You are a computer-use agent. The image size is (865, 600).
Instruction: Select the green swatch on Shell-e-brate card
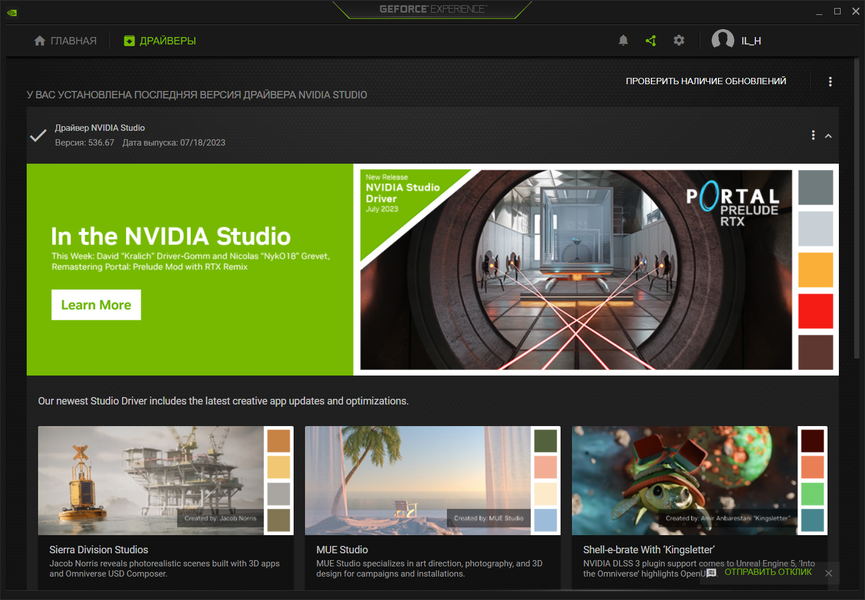(812, 494)
